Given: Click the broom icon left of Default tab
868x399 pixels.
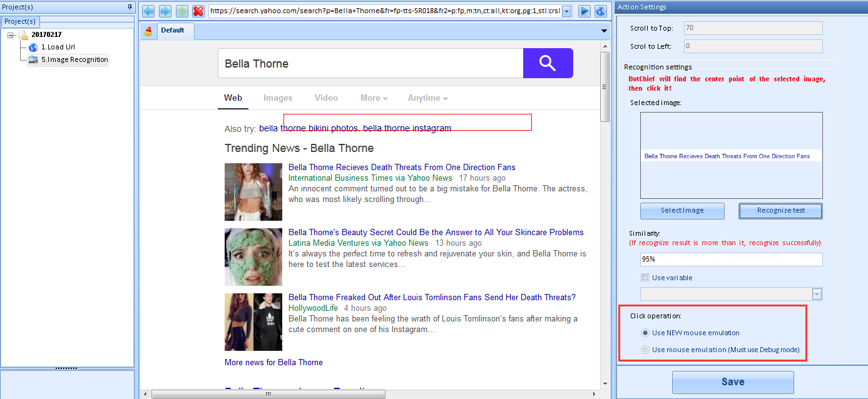Looking at the screenshot, I should pos(148,31).
